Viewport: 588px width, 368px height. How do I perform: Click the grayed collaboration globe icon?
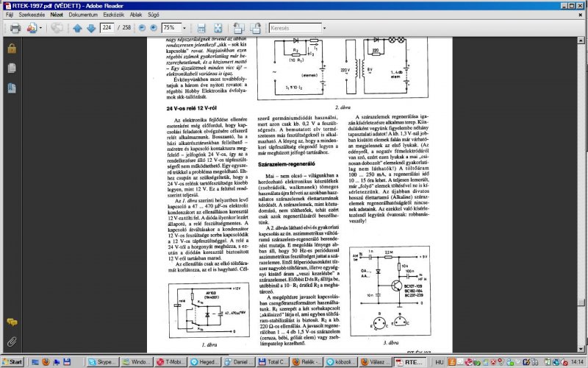tap(57, 28)
